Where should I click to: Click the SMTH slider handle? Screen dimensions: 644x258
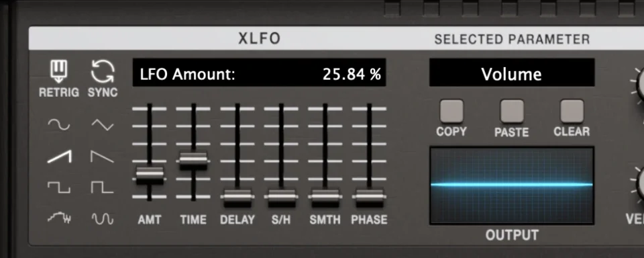click(x=325, y=198)
